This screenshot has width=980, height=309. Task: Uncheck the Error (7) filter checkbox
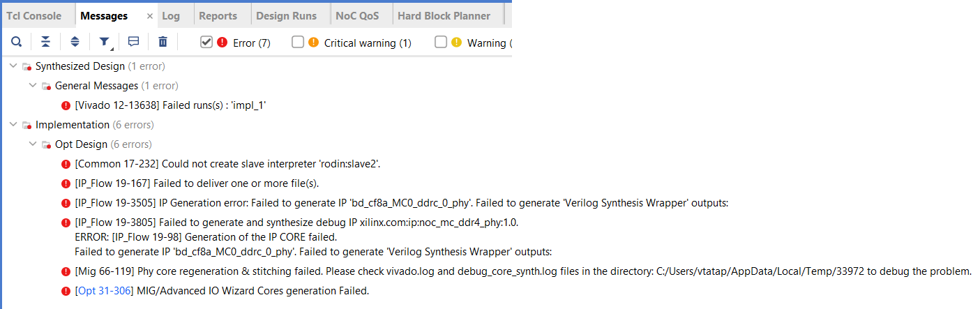(206, 42)
